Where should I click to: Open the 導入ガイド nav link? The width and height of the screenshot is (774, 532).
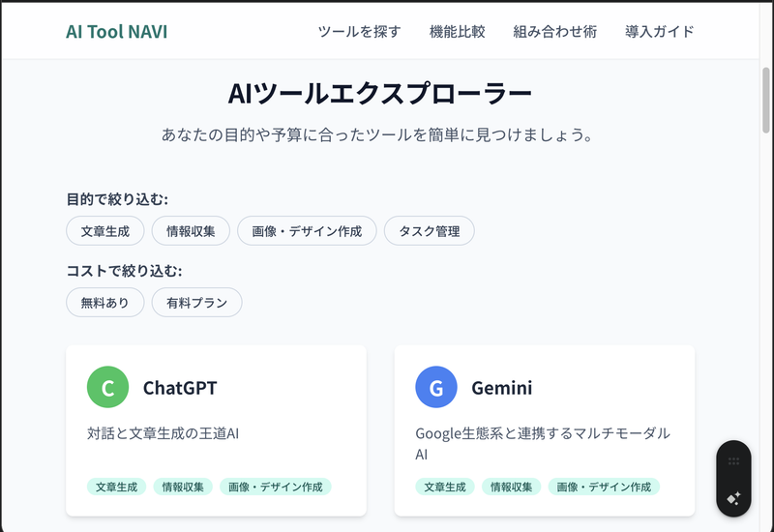tap(660, 32)
